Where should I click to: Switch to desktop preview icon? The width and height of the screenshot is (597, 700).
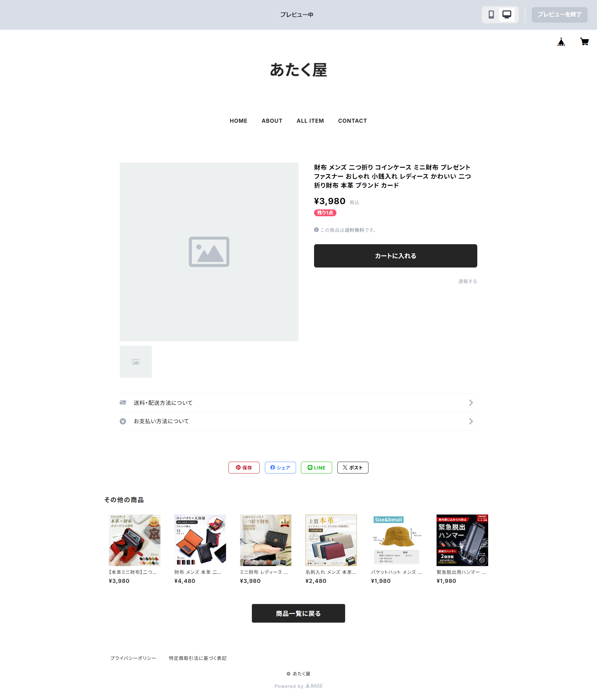[507, 15]
